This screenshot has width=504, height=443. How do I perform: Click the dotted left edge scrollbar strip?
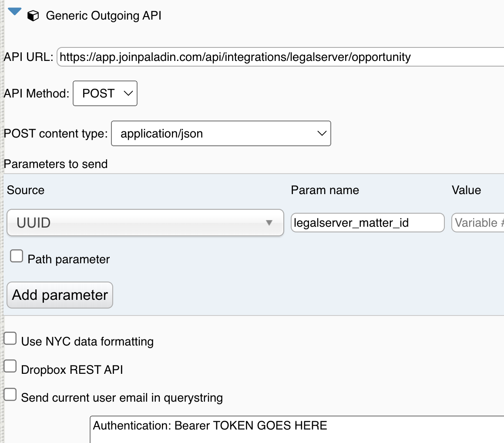point(2,218)
